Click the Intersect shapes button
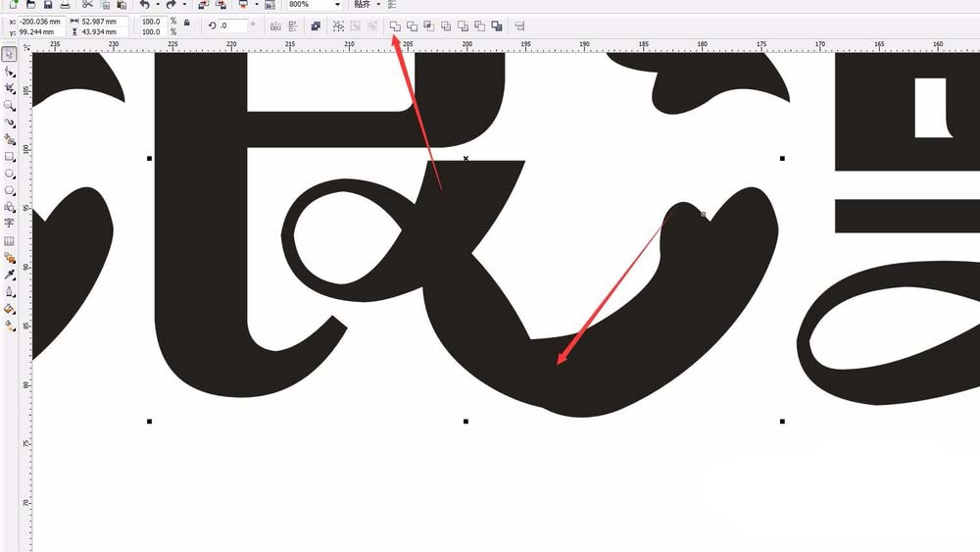This screenshot has height=552, width=980. tap(429, 25)
